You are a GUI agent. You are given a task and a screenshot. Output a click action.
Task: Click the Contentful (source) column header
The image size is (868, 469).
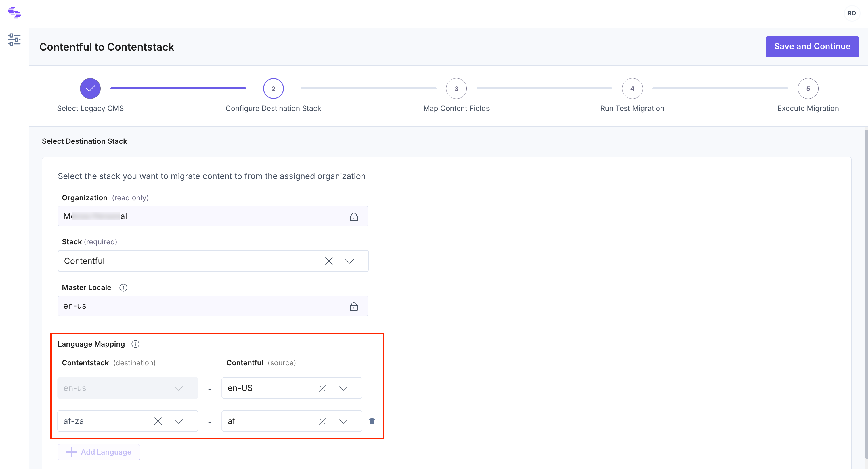(x=261, y=363)
